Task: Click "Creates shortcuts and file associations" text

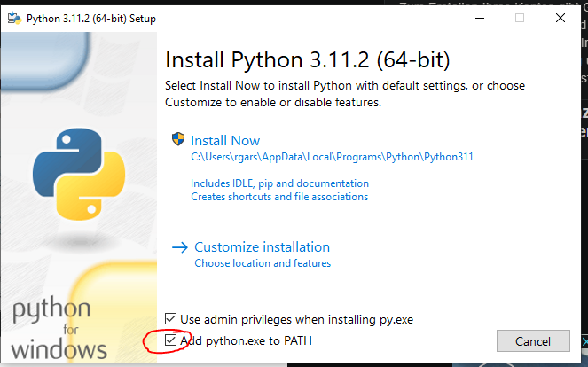Action: (279, 197)
